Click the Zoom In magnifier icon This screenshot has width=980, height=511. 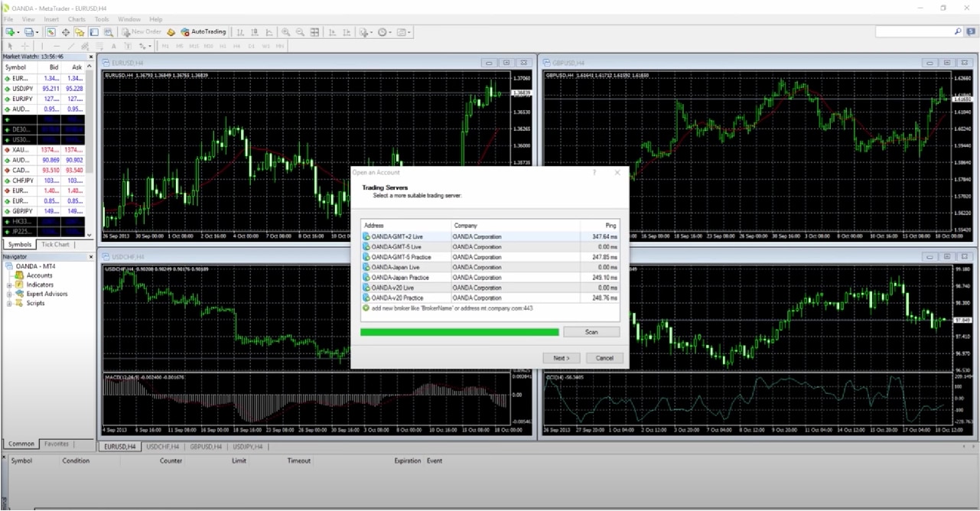point(285,32)
